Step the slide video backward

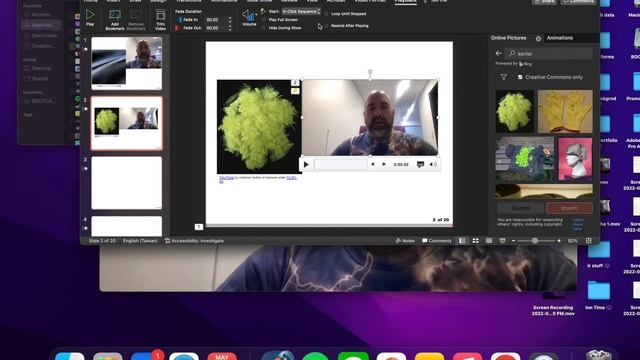[373, 164]
